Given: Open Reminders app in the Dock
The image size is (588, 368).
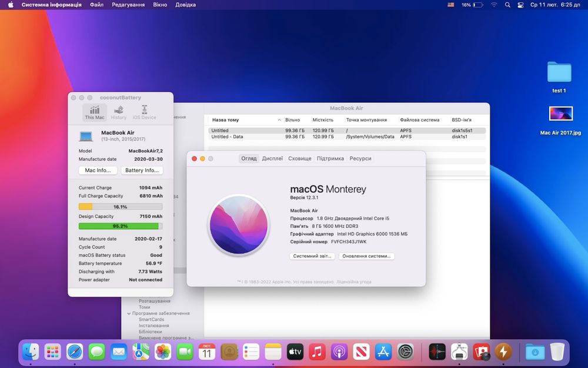Looking at the screenshot, I should pyautogui.click(x=251, y=352).
